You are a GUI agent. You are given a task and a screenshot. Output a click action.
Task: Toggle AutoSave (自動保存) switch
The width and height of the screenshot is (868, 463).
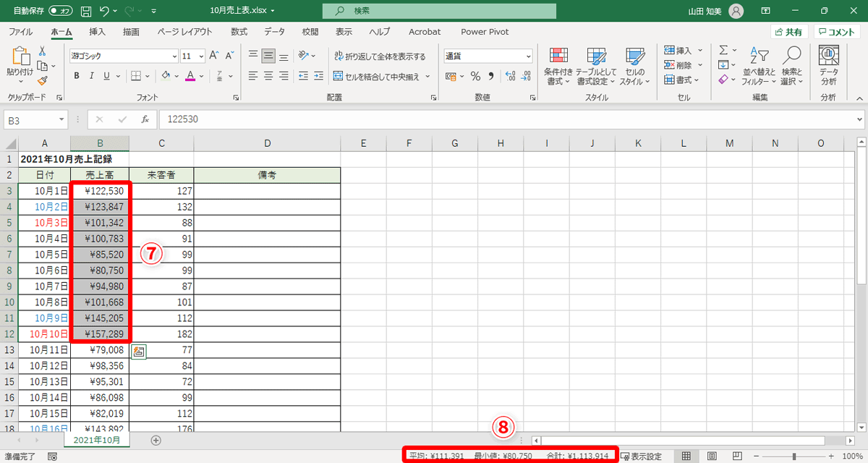coord(60,11)
